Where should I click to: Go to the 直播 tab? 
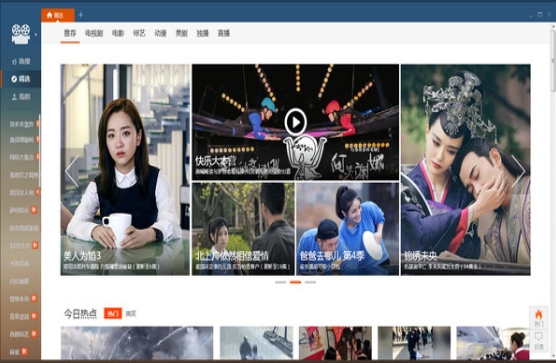pos(224,33)
